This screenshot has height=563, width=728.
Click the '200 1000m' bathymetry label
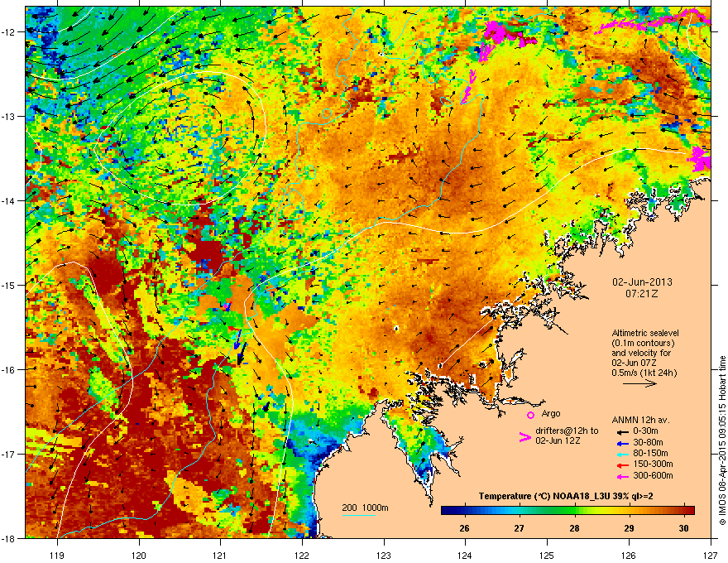365,508
